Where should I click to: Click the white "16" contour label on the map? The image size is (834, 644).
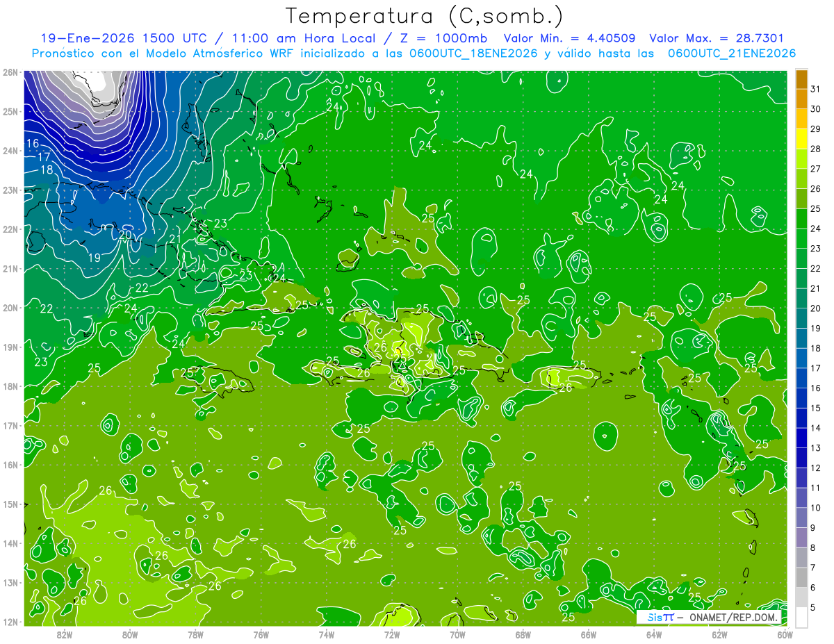(33, 144)
